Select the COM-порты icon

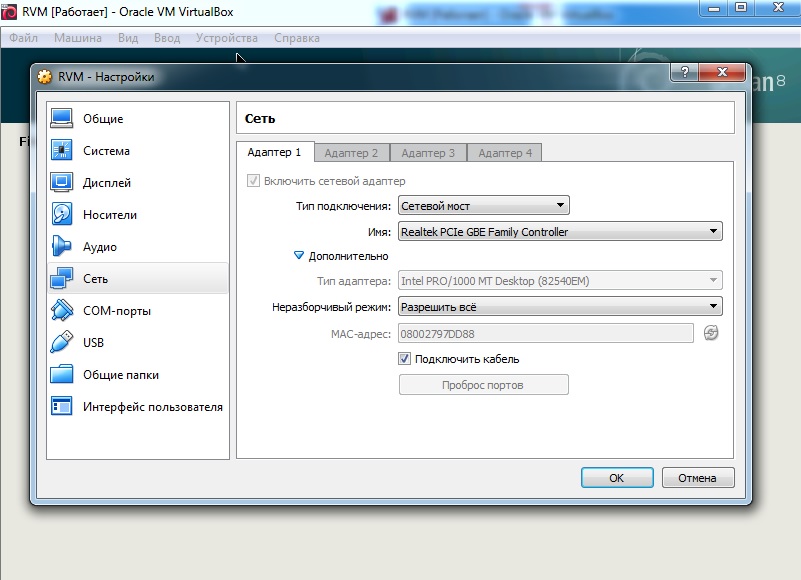[x=62, y=311]
